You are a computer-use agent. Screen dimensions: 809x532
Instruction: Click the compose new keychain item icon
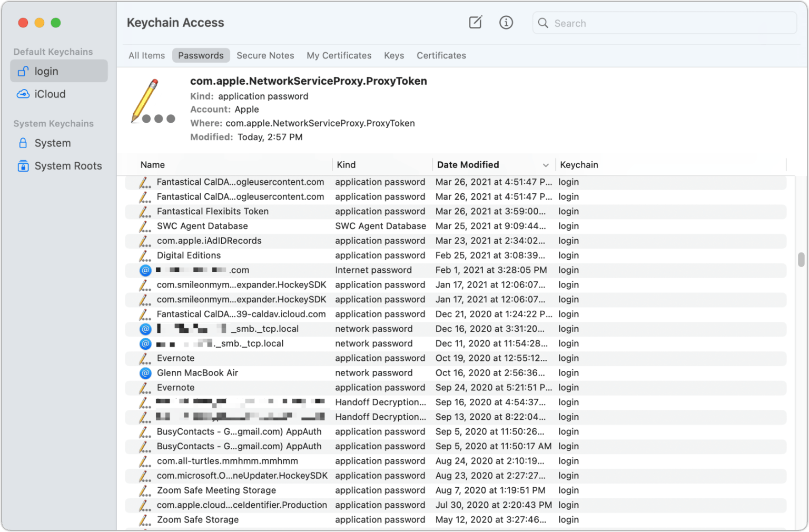coord(475,23)
